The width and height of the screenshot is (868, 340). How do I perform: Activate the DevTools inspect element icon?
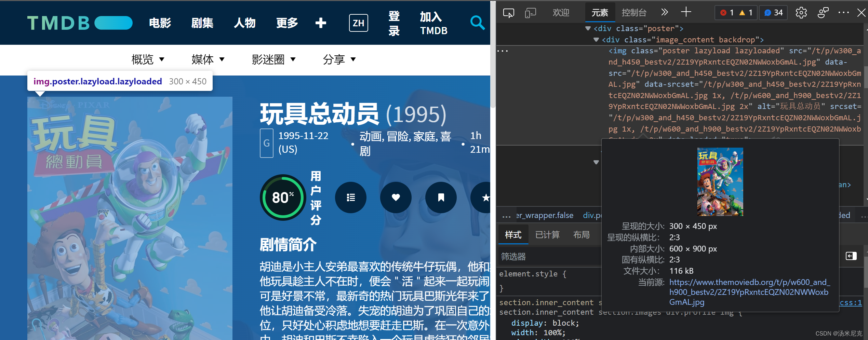[x=508, y=13]
